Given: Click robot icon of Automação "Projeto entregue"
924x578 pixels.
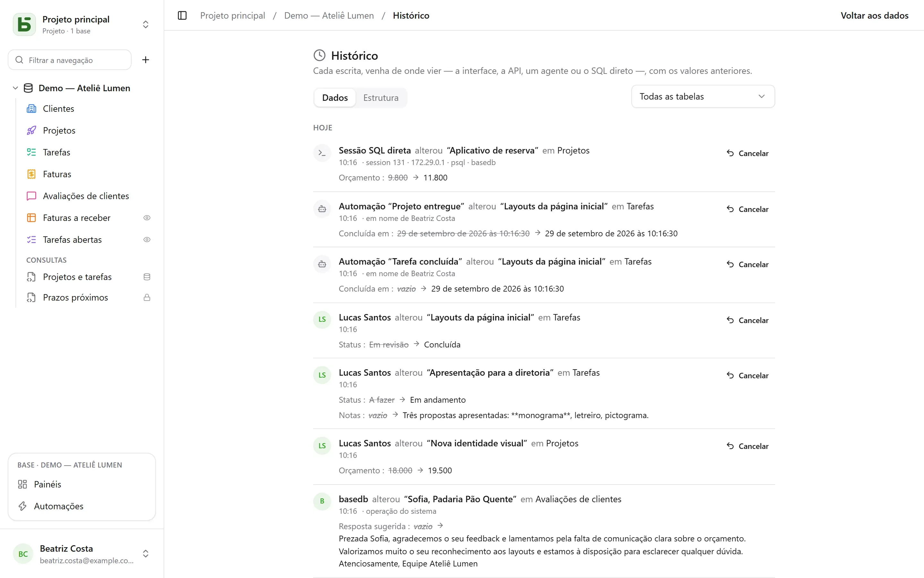Looking at the screenshot, I should [x=322, y=209].
